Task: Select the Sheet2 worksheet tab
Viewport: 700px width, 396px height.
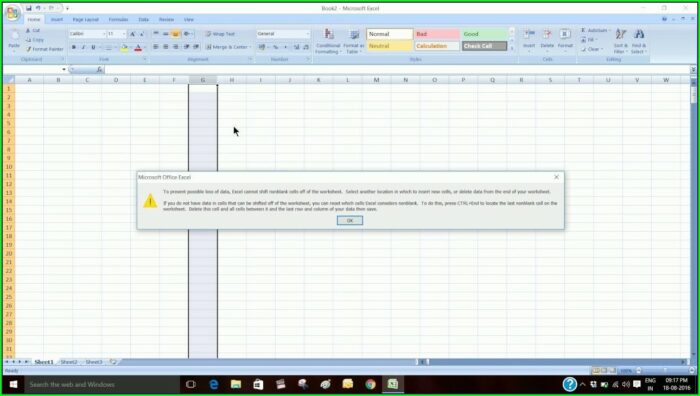Action: [69, 362]
